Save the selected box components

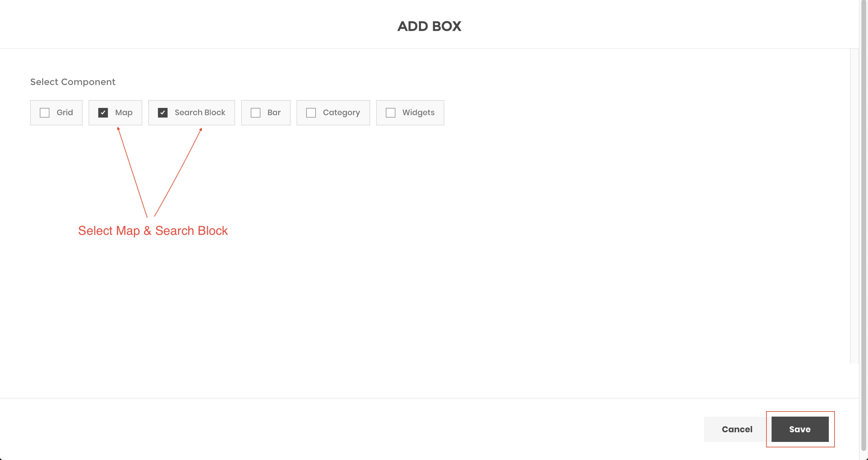pos(800,429)
